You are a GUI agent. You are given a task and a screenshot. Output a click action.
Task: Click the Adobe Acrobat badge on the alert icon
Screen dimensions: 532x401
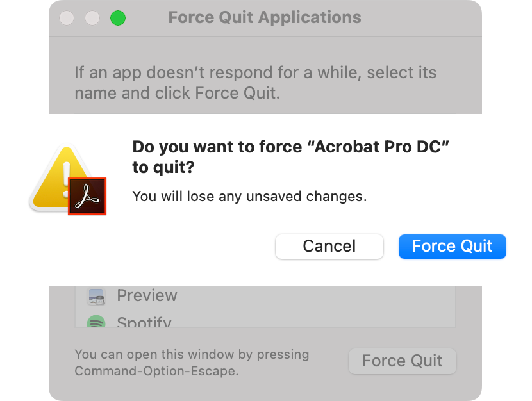tap(87, 196)
